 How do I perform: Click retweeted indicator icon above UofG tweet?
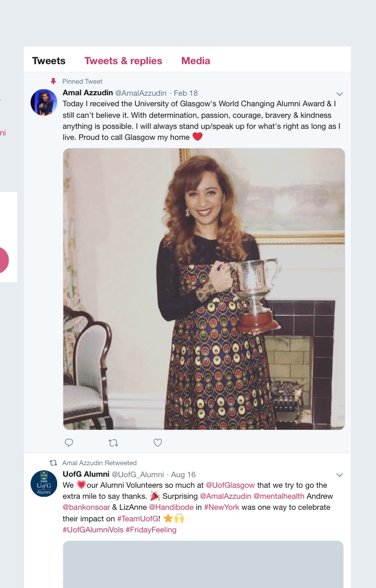[53, 463]
